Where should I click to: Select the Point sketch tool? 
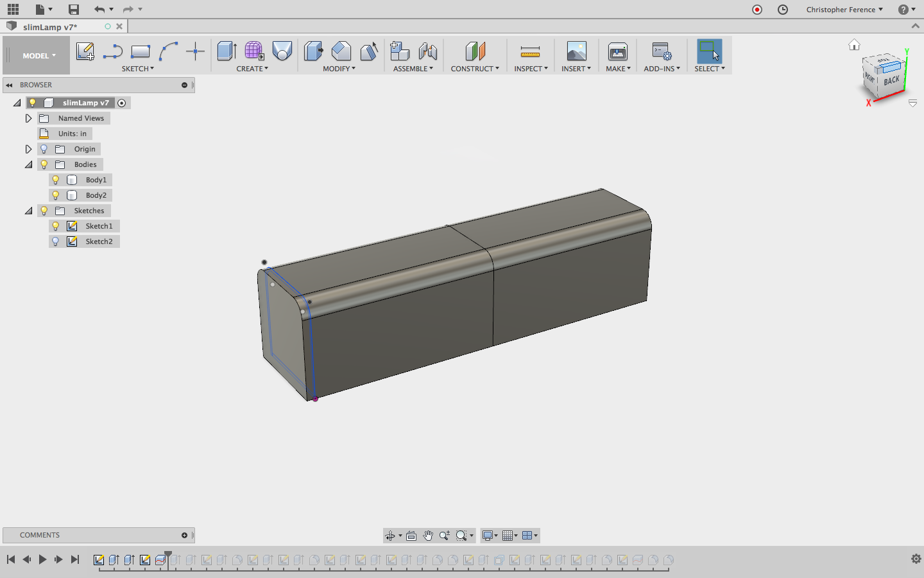coord(195,51)
